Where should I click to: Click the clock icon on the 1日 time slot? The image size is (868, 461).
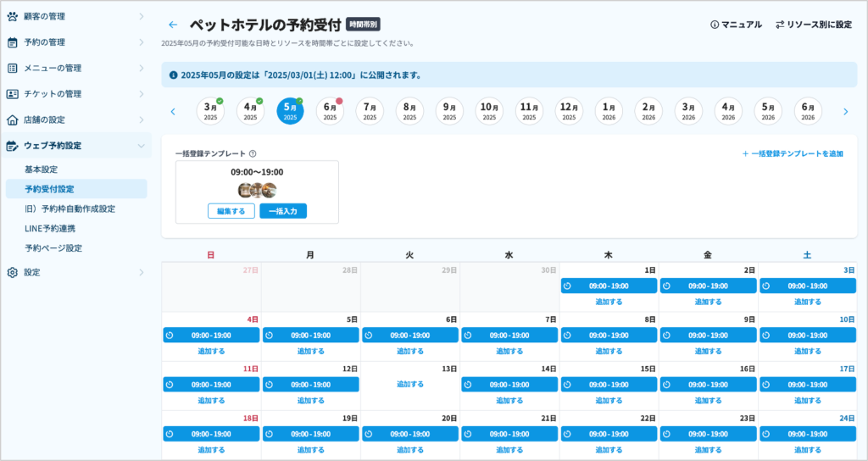[x=567, y=286]
